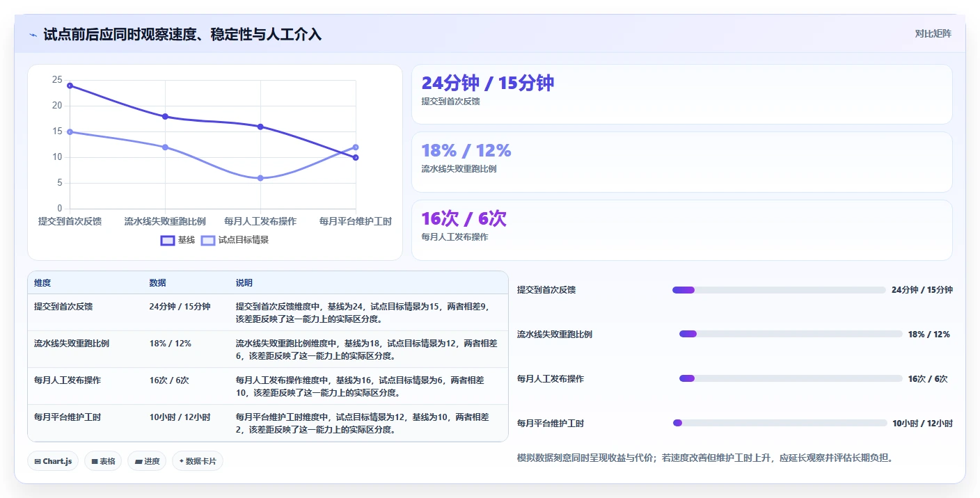Click the 说明 column header in the table
This screenshot has width=980, height=498.
244,283
